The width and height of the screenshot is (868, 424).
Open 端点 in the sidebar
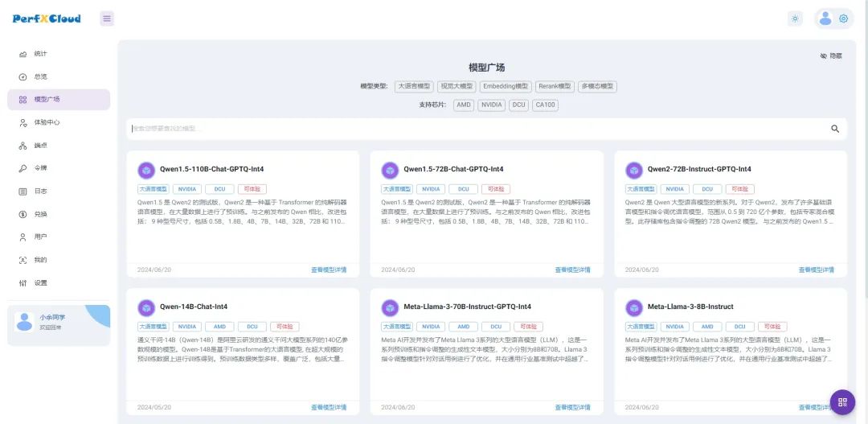pos(59,146)
